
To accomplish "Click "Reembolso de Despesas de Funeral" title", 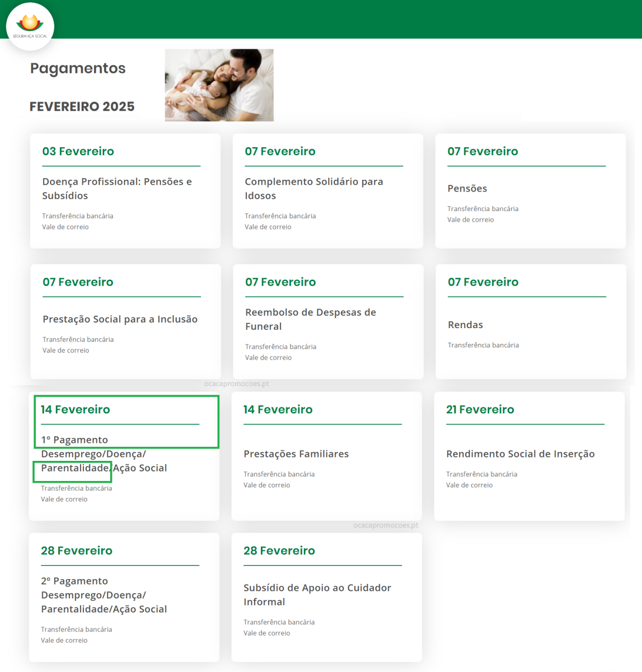I will (x=311, y=319).
